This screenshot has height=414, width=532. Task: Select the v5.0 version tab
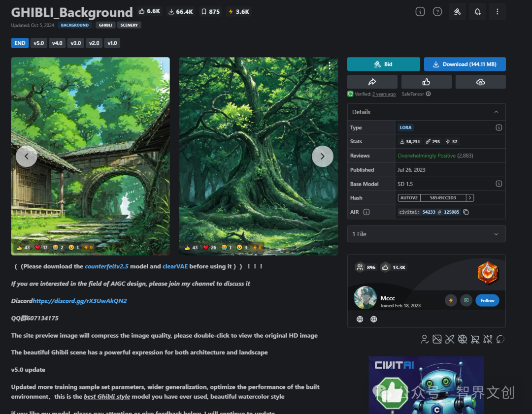coord(39,43)
